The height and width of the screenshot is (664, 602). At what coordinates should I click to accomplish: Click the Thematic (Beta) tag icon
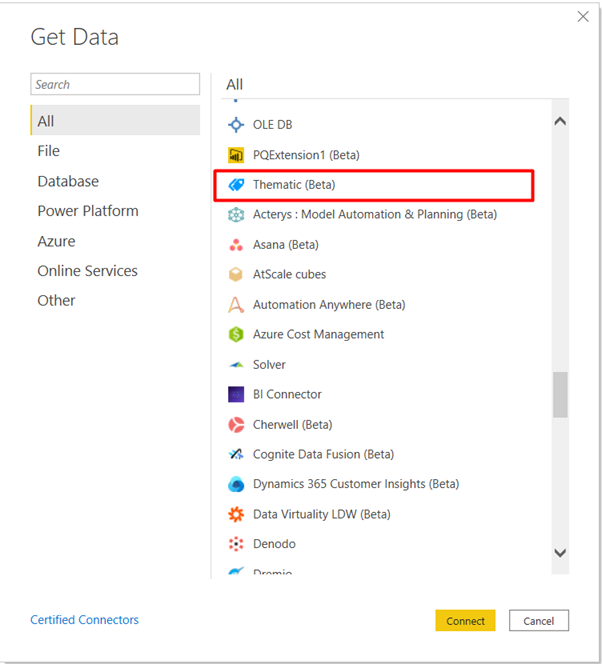click(236, 185)
